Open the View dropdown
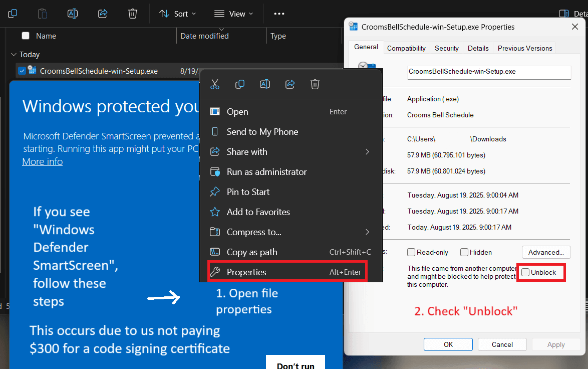Viewport: 588px width, 369px height. coord(233,14)
